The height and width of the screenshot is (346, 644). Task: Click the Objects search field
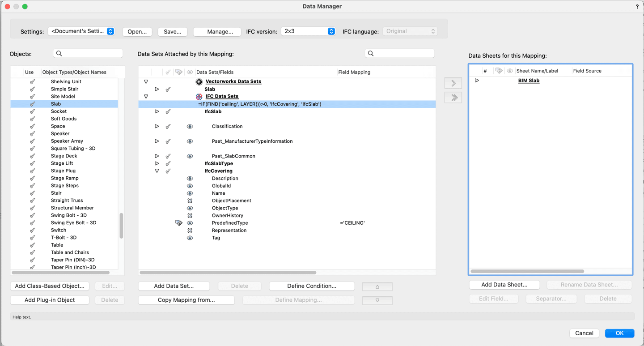click(x=88, y=54)
